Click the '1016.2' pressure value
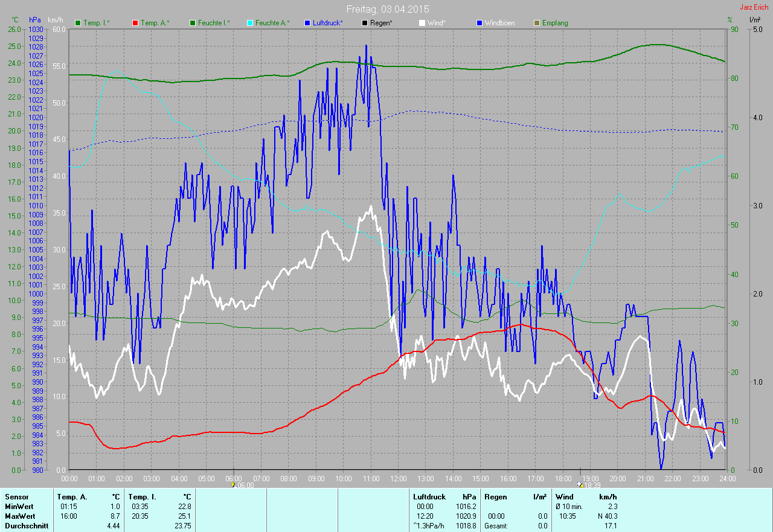Viewport: 773px width, 532px height. coord(465,507)
